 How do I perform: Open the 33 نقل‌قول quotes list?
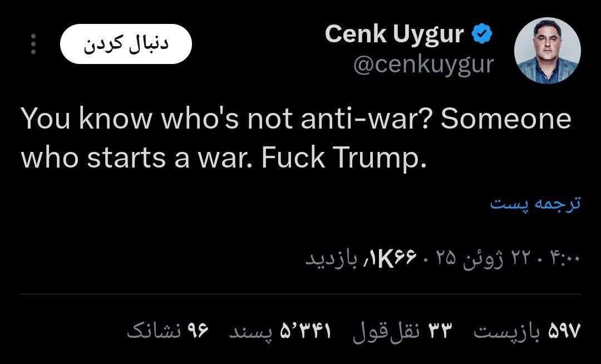tap(403, 332)
